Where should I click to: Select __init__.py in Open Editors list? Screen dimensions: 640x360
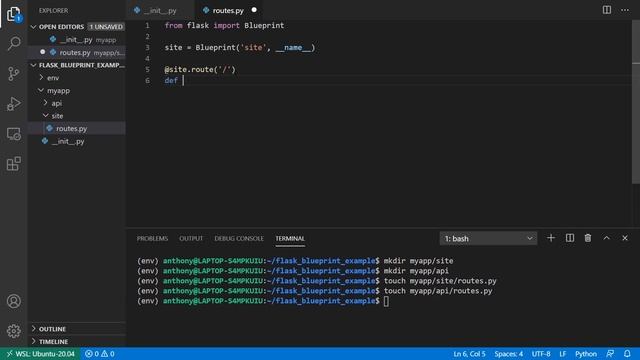pos(76,40)
